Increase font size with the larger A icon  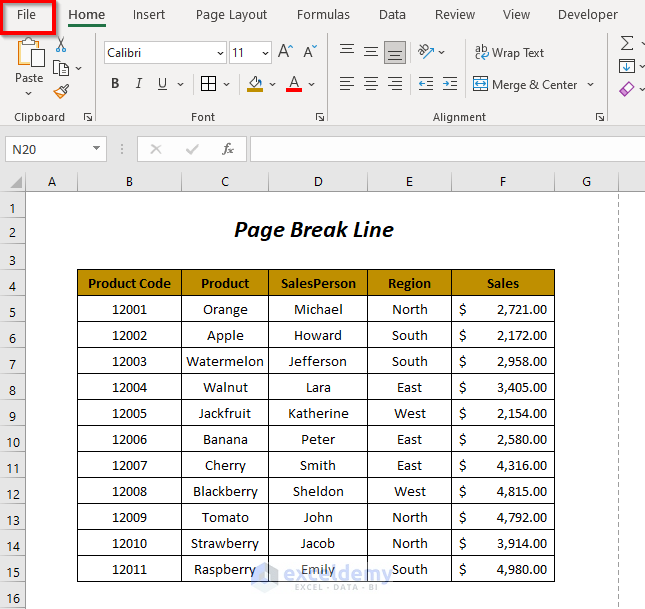(286, 52)
